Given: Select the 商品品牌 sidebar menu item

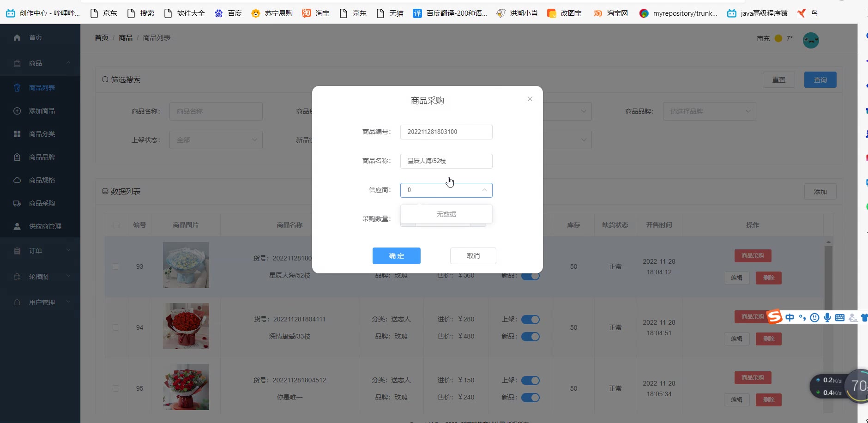Looking at the screenshot, I should 40,157.
